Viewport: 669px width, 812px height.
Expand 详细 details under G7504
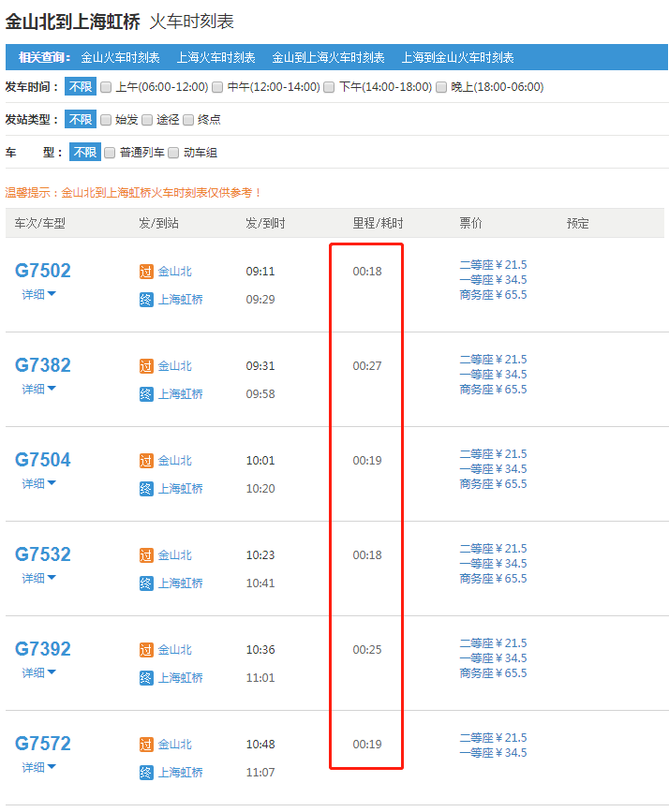pyautogui.click(x=39, y=483)
